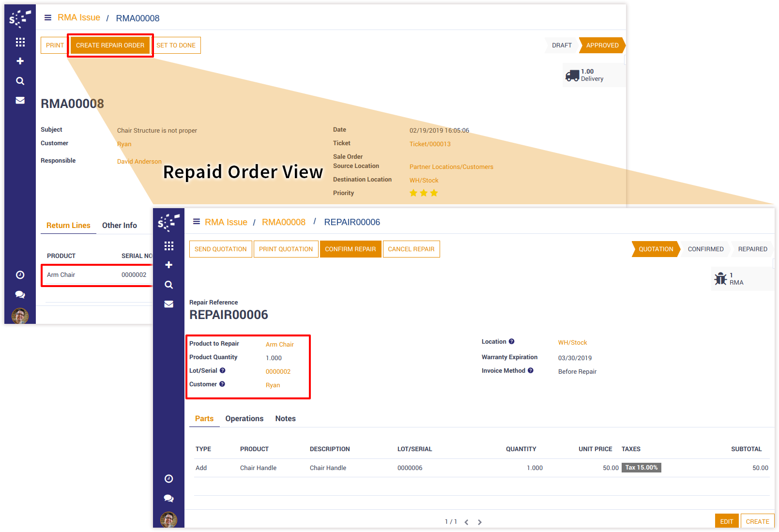
Task: Toggle hamburger menu beside RMA Issue in repair view
Action: [197, 222]
